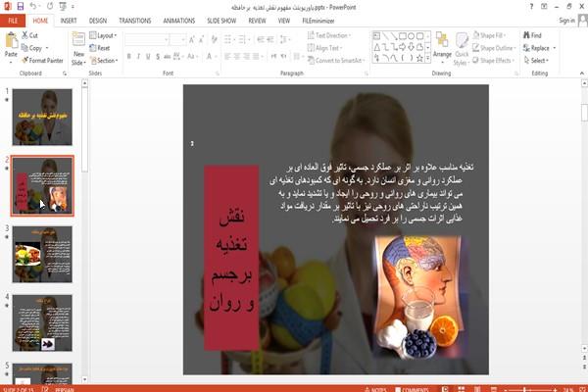
Task: Switch to the TRANSITIONS tab
Action: point(135,21)
